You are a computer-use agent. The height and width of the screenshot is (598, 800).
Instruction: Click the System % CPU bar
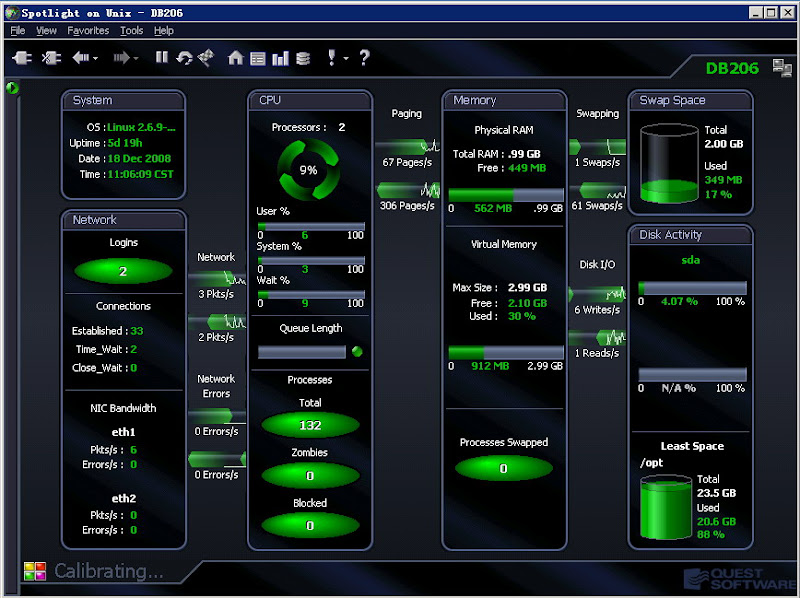click(311, 260)
